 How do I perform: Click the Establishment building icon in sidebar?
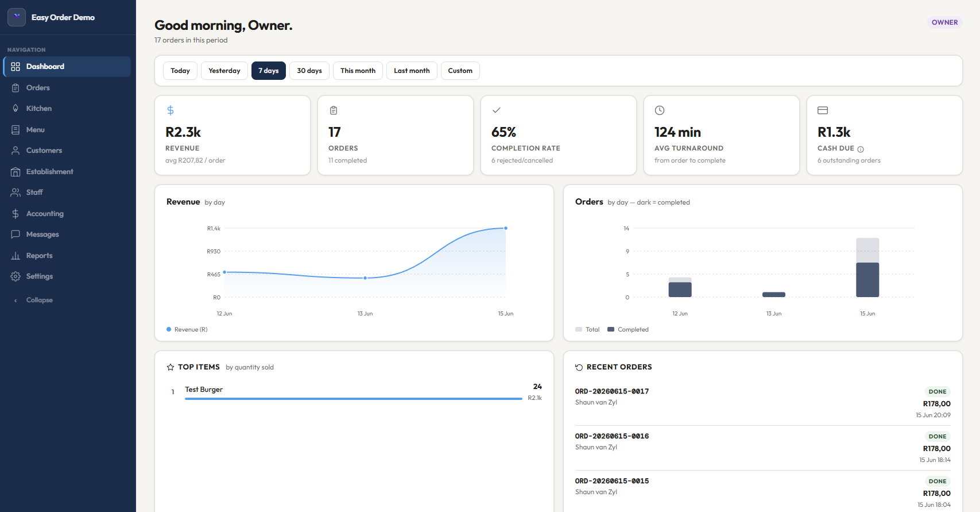pyautogui.click(x=16, y=172)
